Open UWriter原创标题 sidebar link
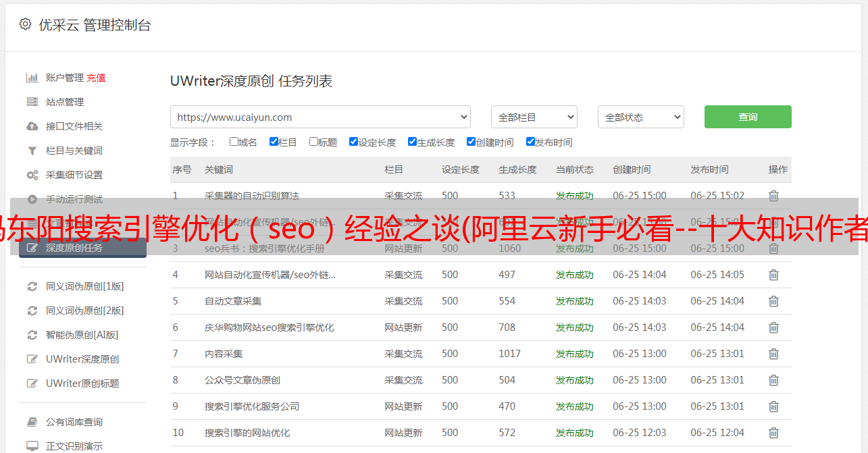The height and width of the screenshot is (453, 868). 82,383
